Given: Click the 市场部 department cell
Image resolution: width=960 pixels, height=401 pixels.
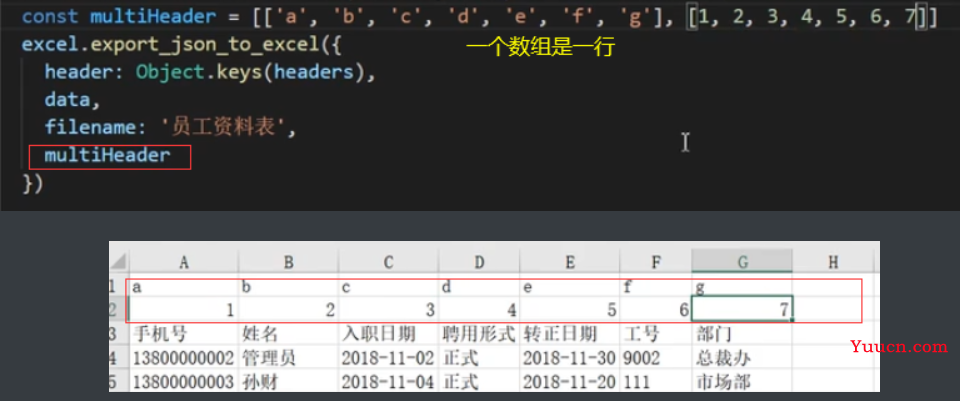Looking at the screenshot, I should (742, 381).
